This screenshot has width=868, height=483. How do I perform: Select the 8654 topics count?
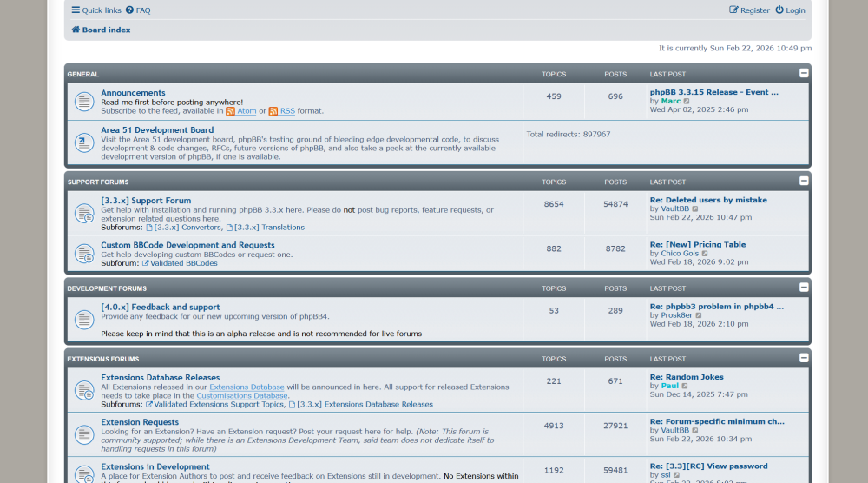point(554,204)
